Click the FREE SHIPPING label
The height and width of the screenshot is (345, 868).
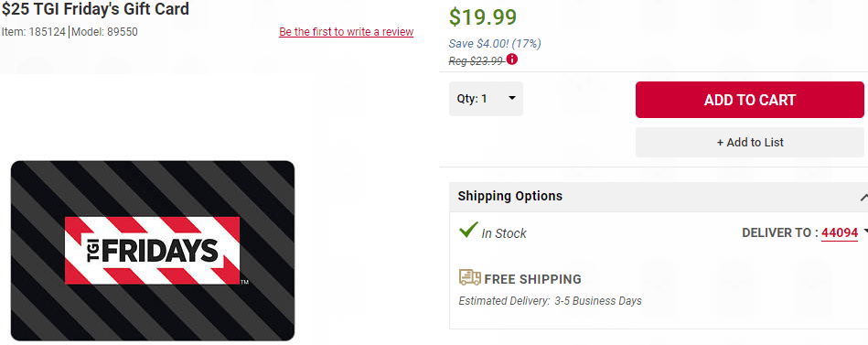[x=532, y=278]
